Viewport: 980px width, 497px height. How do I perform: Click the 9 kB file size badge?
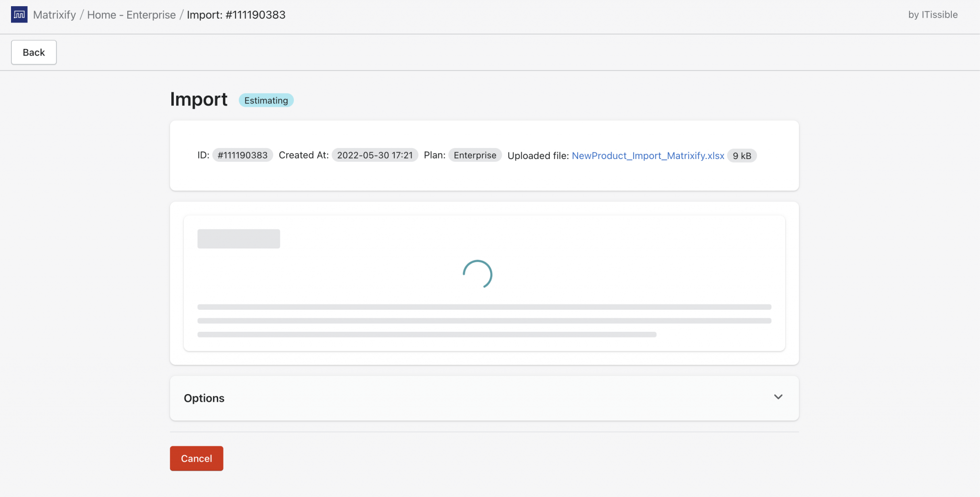click(741, 155)
